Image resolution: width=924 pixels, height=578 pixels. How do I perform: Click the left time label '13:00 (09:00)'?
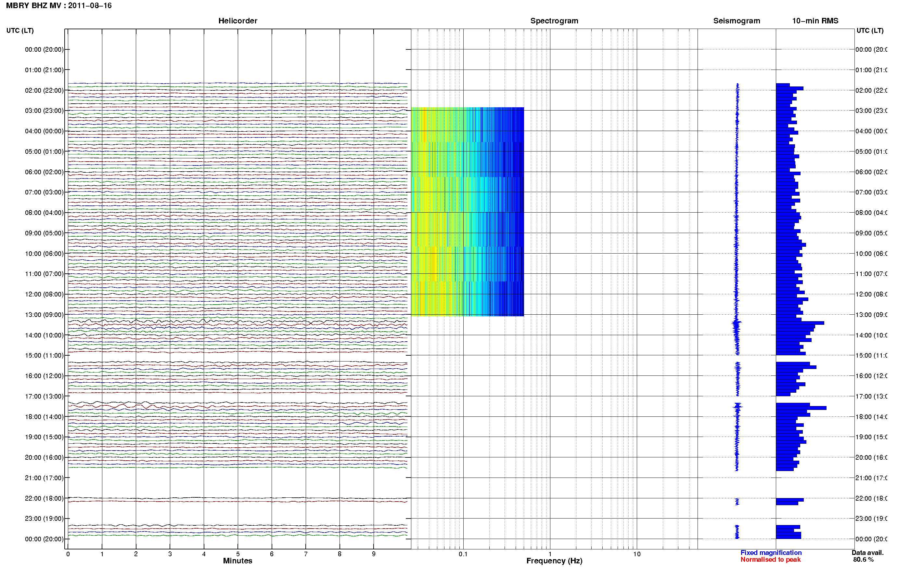[x=44, y=315]
